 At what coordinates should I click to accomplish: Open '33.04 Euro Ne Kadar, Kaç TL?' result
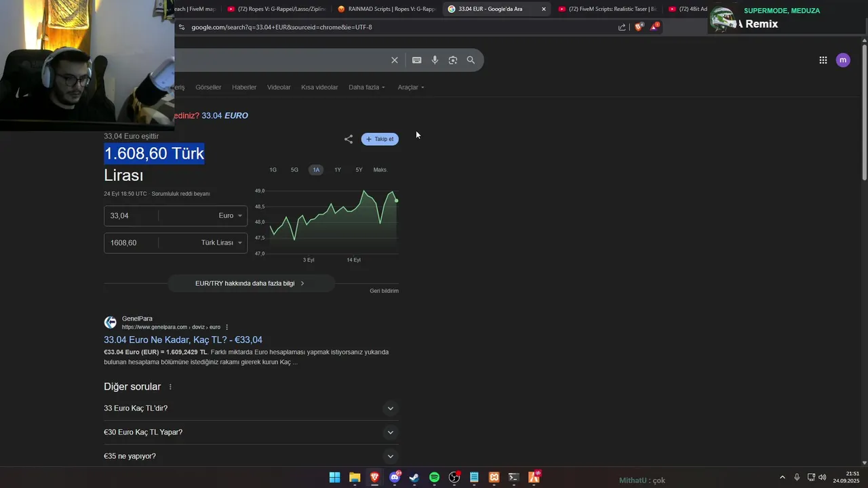point(183,340)
